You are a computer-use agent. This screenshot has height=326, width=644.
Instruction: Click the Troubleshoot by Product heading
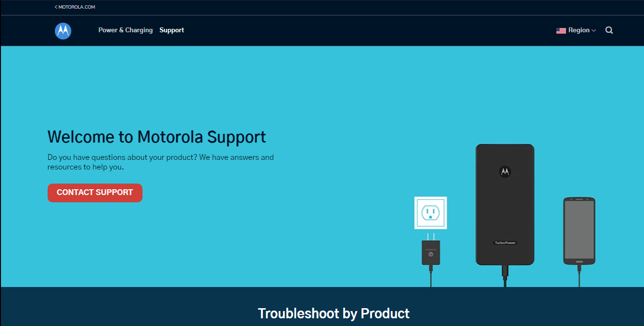point(334,313)
